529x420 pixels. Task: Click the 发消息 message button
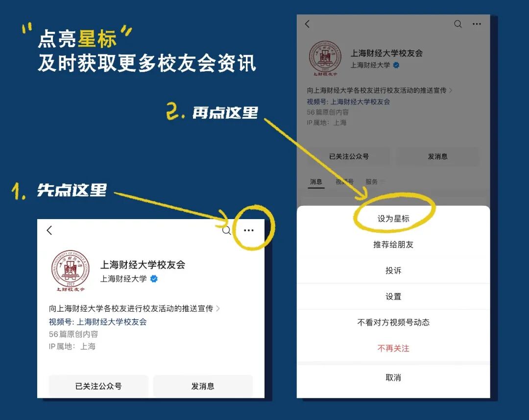coord(203,386)
